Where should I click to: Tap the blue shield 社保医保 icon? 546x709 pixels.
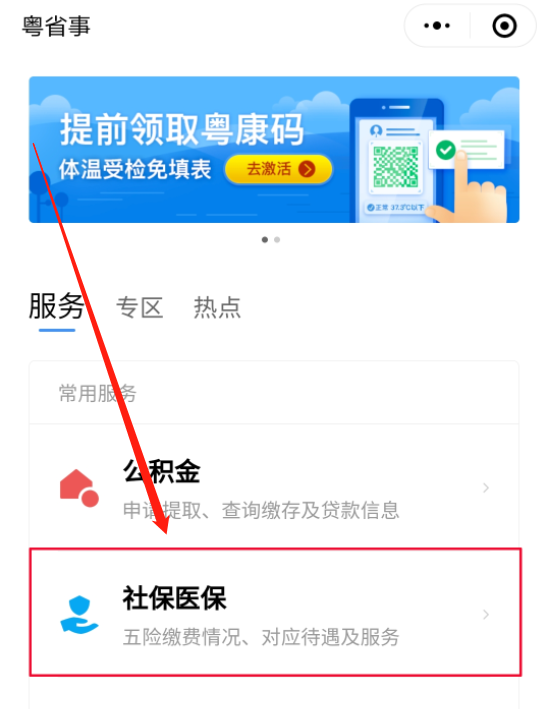coord(79,614)
